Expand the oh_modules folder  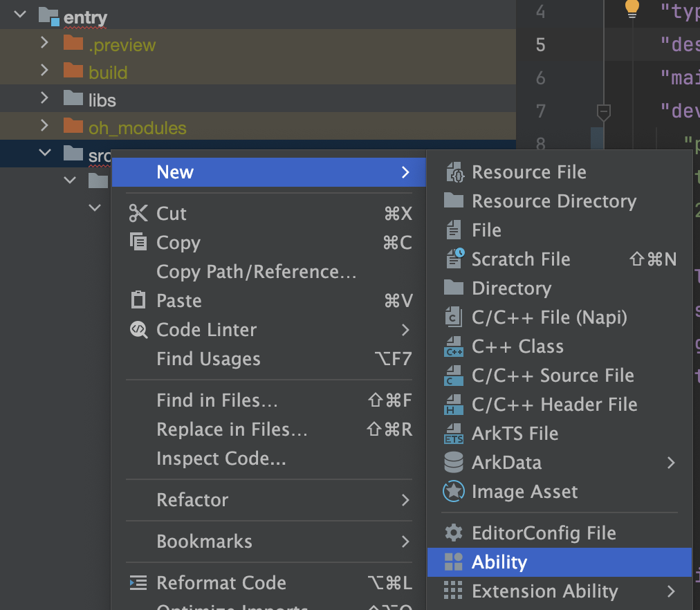click(x=44, y=125)
